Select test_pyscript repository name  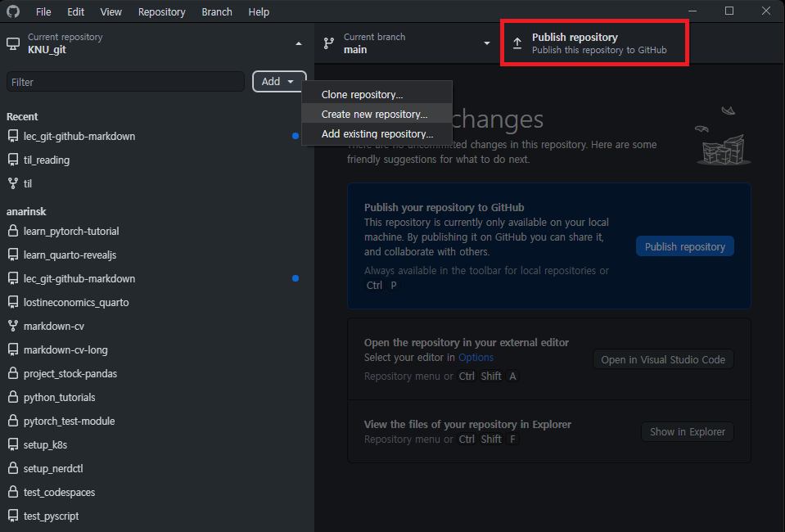tap(51, 516)
